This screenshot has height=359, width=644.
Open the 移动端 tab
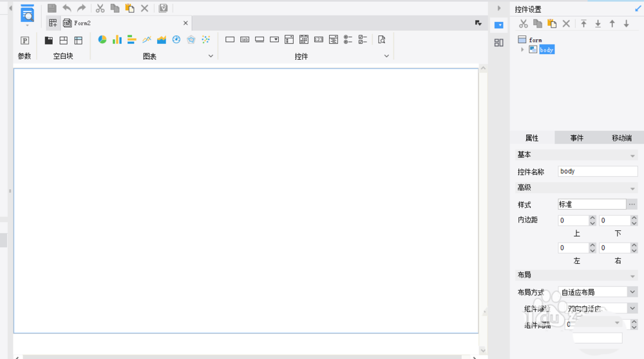(621, 138)
